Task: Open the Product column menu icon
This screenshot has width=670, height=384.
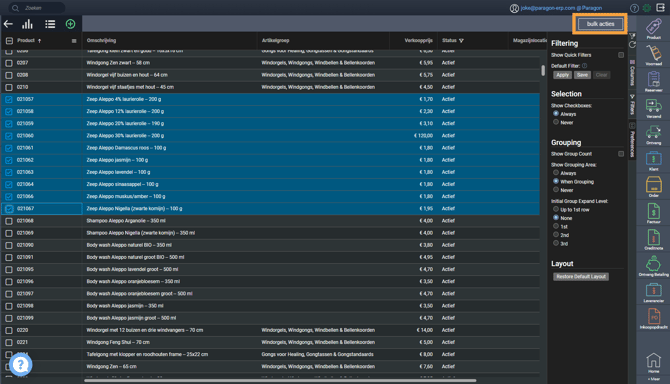Action: coord(74,41)
